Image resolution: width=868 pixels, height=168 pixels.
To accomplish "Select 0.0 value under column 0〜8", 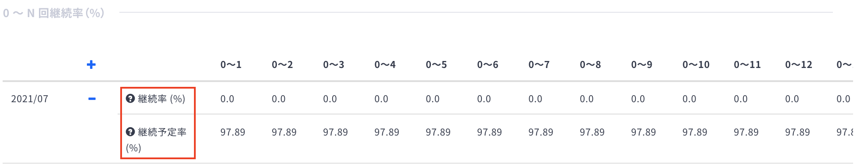I will [x=587, y=99].
